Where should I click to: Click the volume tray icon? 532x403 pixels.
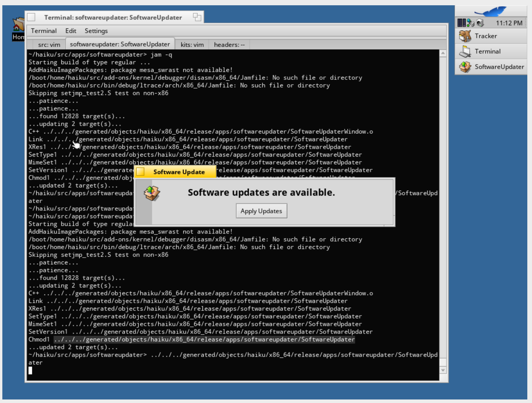(480, 23)
